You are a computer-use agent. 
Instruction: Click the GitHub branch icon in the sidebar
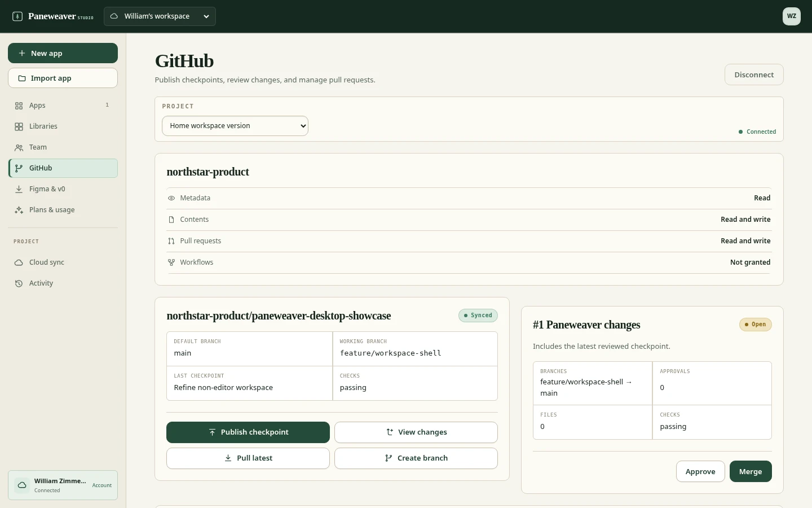point(19,168)
